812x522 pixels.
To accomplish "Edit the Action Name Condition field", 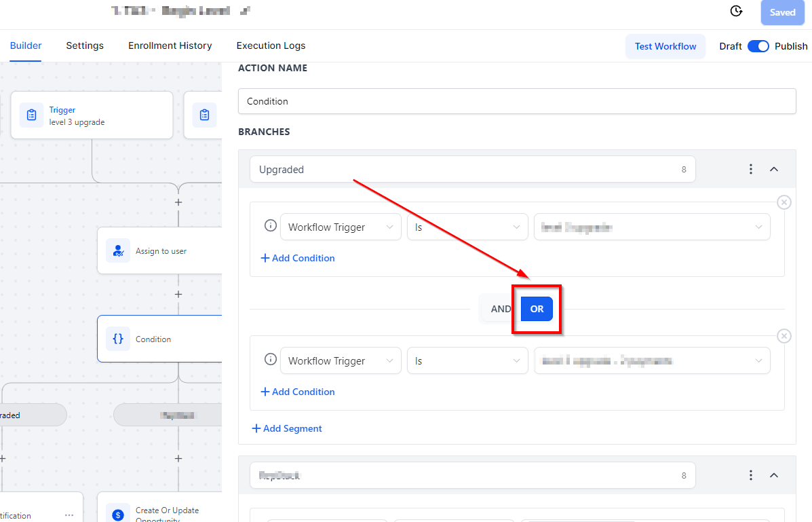I will (517, 101).
